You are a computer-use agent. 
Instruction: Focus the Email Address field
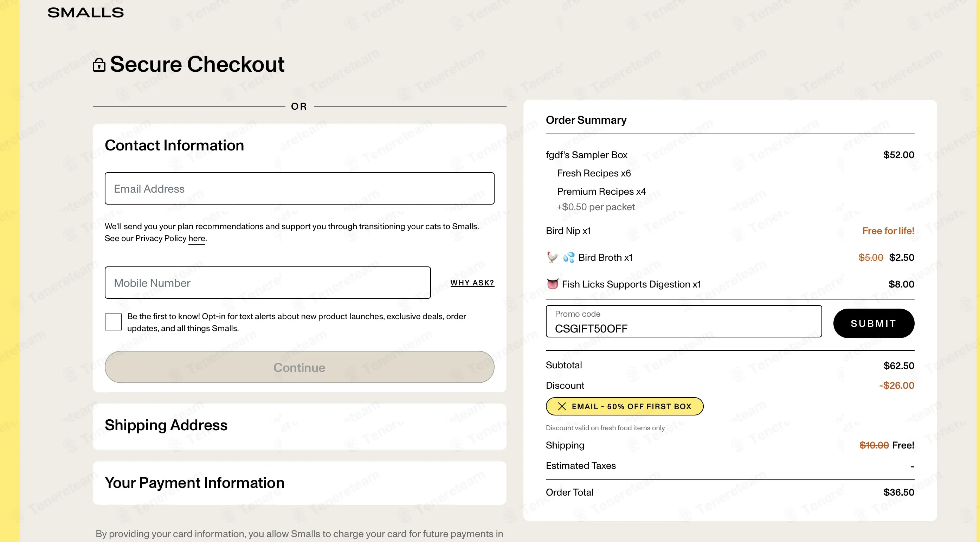pos(299,189)
